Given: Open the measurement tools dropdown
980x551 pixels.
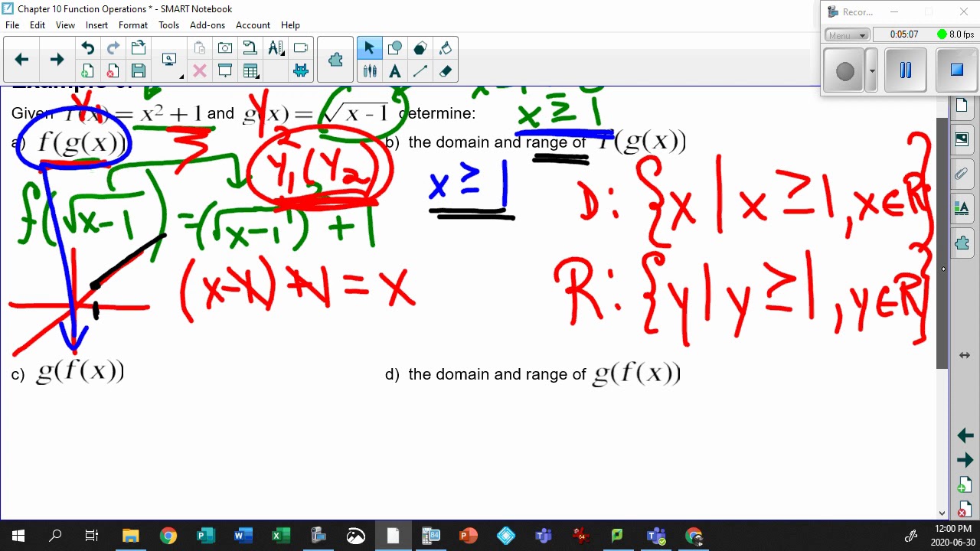Looking at the screenshot, I should [x=276, y=48].
